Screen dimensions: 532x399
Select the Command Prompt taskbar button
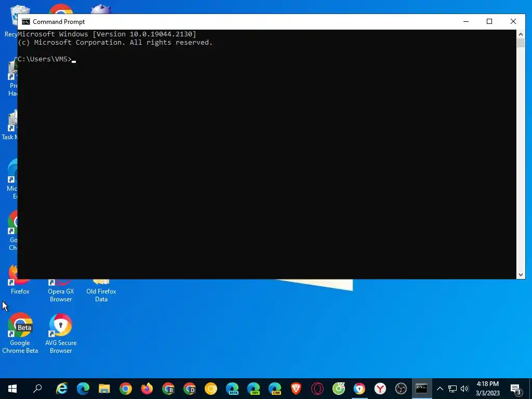click(x=422, y=389)
